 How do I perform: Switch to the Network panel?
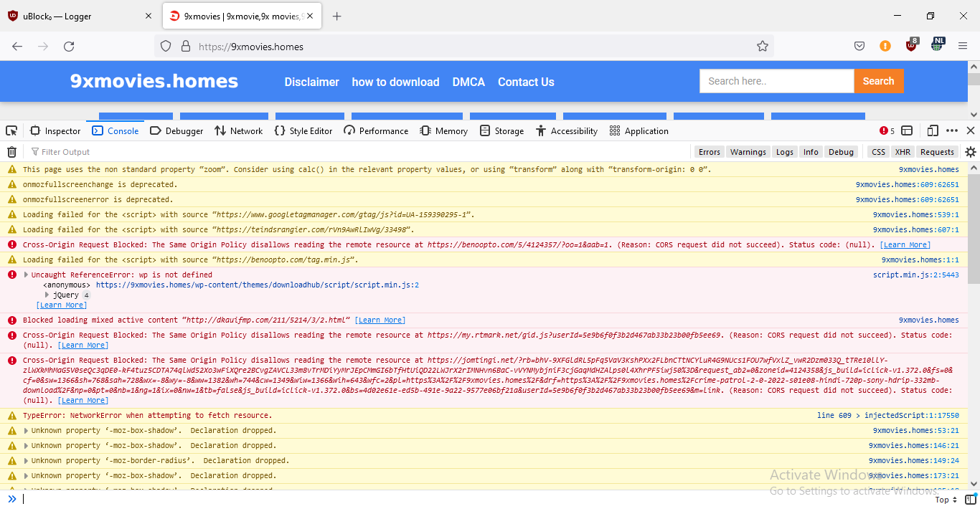click(x=239, y=130)
